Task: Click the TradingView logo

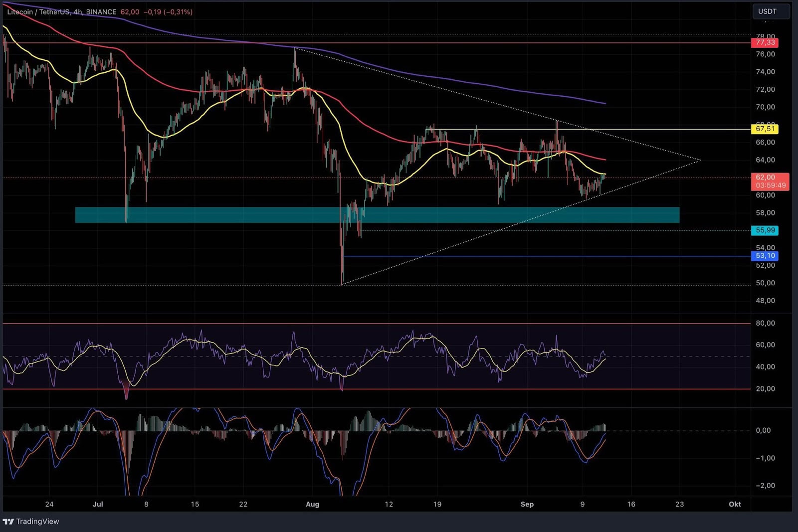Action: pos(8,522)
